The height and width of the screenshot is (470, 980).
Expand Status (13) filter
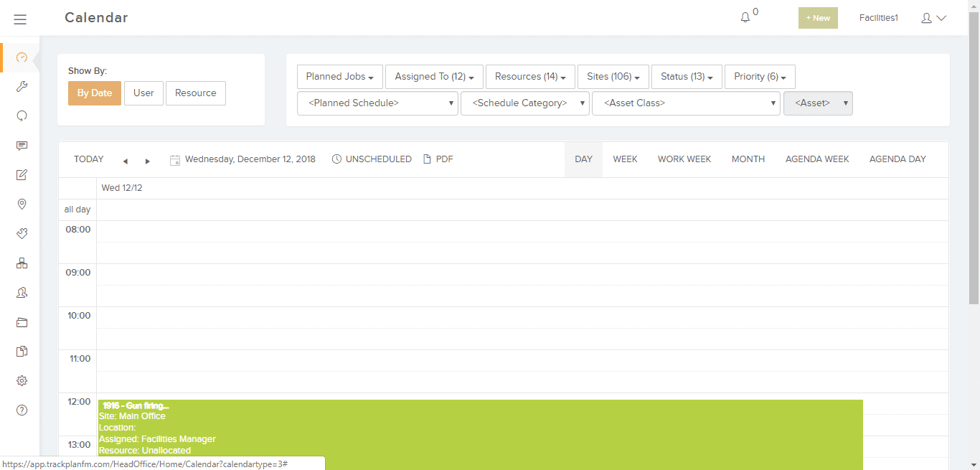point(687,77)
